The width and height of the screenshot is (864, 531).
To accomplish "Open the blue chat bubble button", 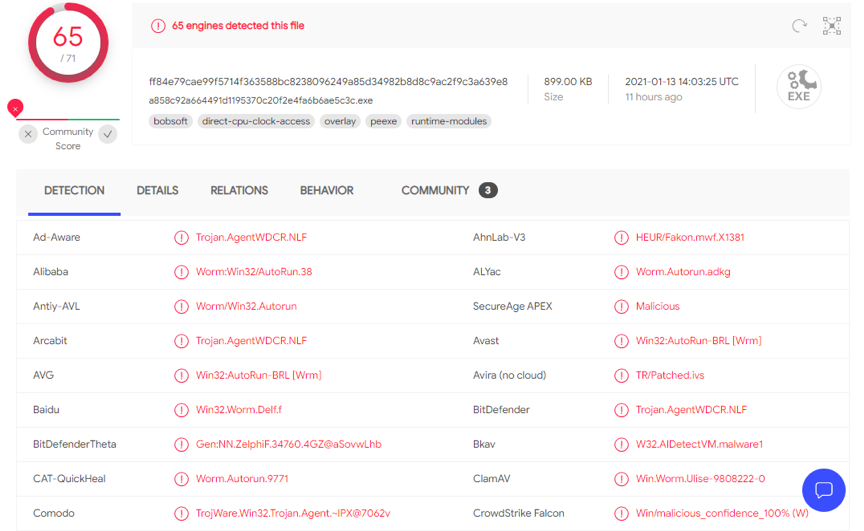I will tap(824, 490).
